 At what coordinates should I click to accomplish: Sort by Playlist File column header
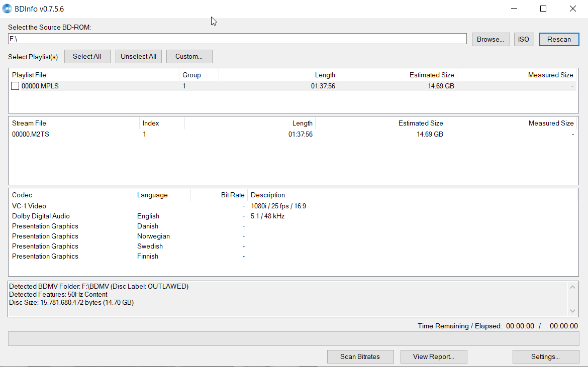tap(94, 75)
